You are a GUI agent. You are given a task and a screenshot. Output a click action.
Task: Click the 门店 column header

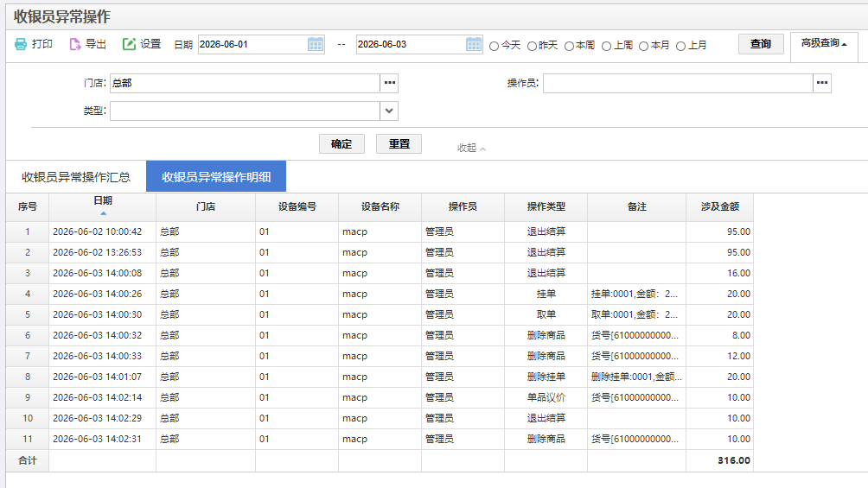coord(206,207)
